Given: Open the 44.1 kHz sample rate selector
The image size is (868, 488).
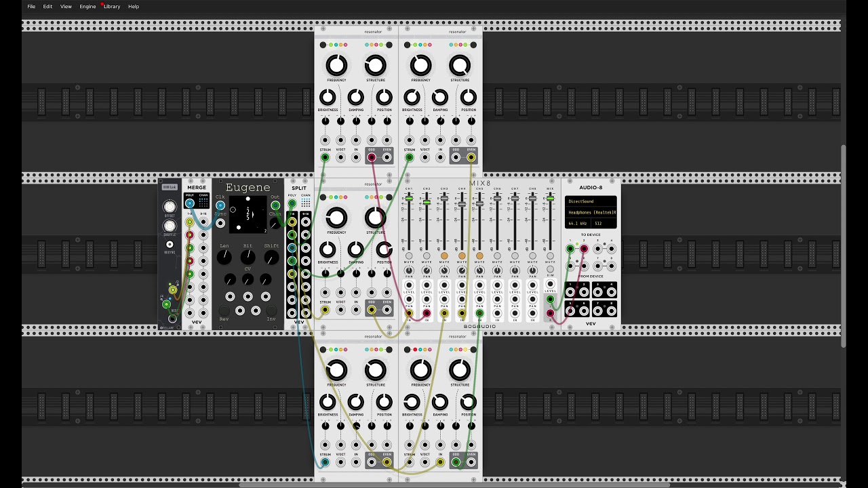Looking at the screenshot, I should [578, 223].
